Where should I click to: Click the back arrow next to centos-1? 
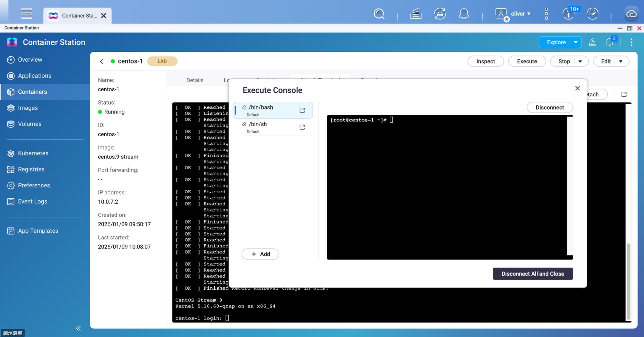point(102,61)
